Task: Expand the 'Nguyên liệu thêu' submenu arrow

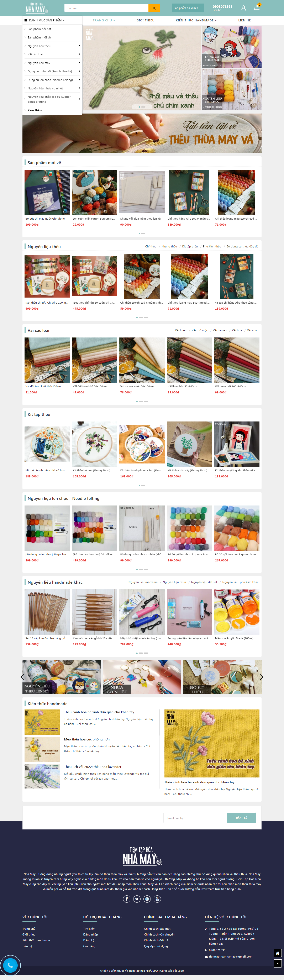Action: (79, 46)
